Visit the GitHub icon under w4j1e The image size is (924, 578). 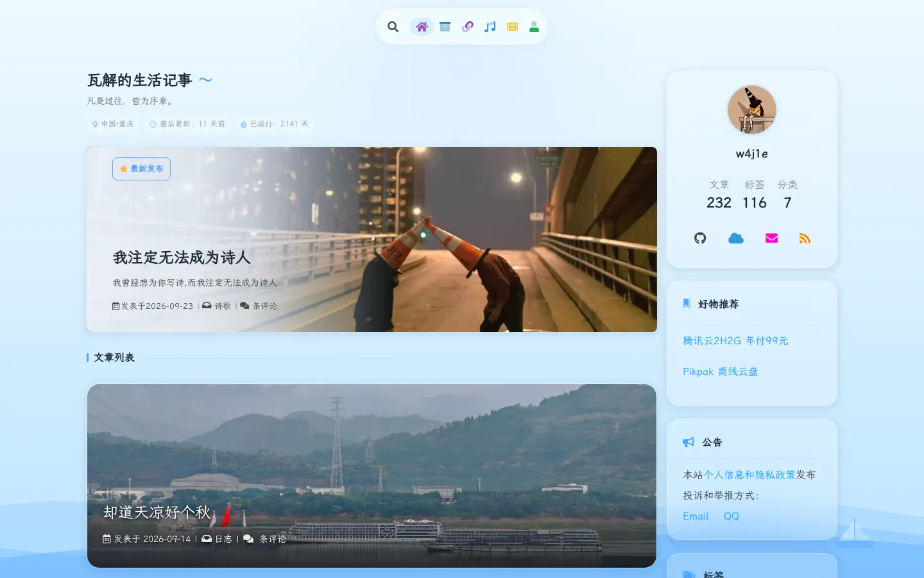click(x=700, y=238)
